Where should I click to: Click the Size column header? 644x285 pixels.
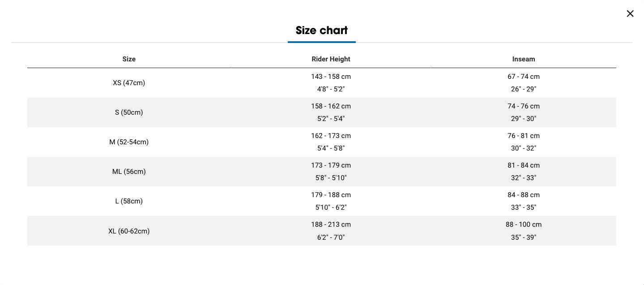pos(129,59)
